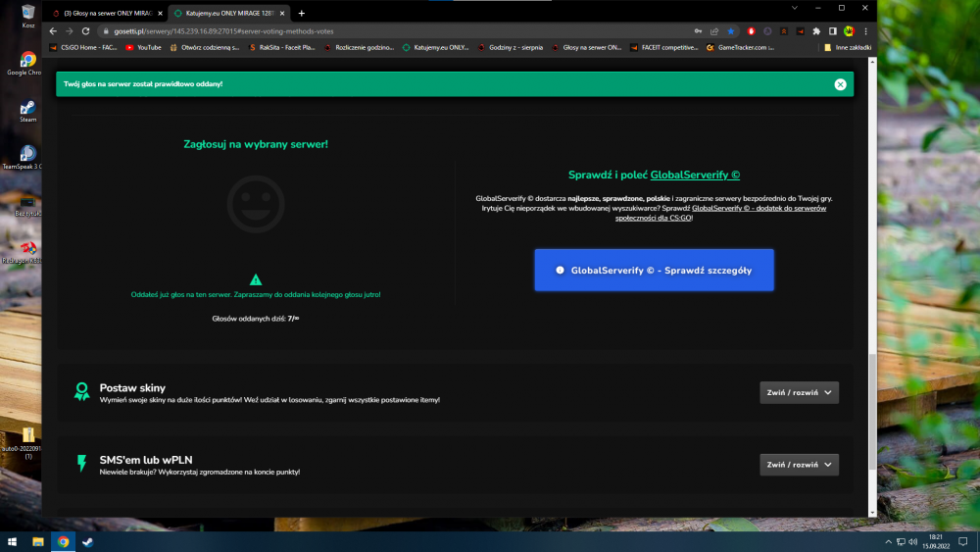Click the Zagłosuj na wybrany serwer heading
Screen dimensions: 980x552
pos(256,144)
